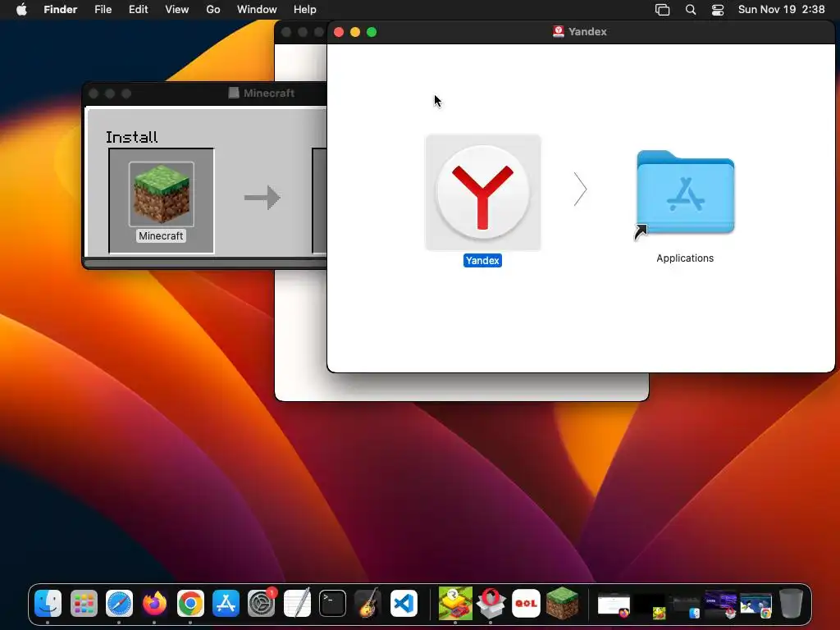Screen dimensions: 840x630
Task: Launch GarageBand from the Dock
Action: [368, 604]
